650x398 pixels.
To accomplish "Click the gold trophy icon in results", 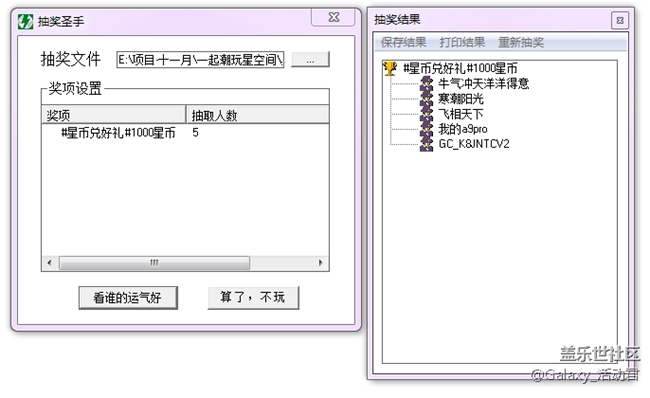I will 390,68.
